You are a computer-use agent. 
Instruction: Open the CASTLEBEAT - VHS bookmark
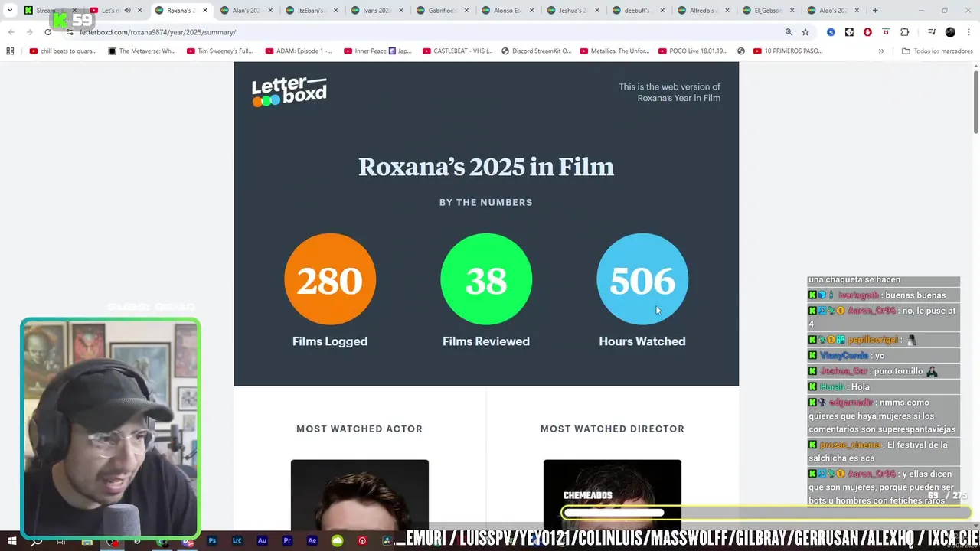coord(457,51)
